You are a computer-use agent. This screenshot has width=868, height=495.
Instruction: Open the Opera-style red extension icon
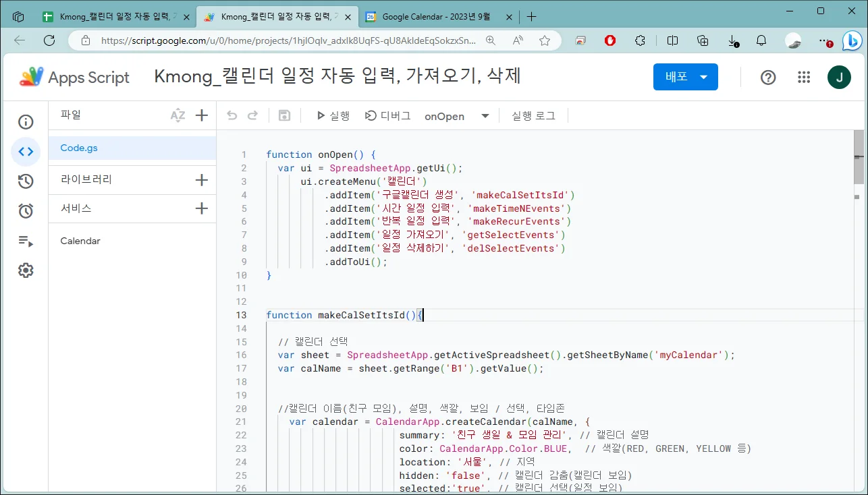[610, 40]
